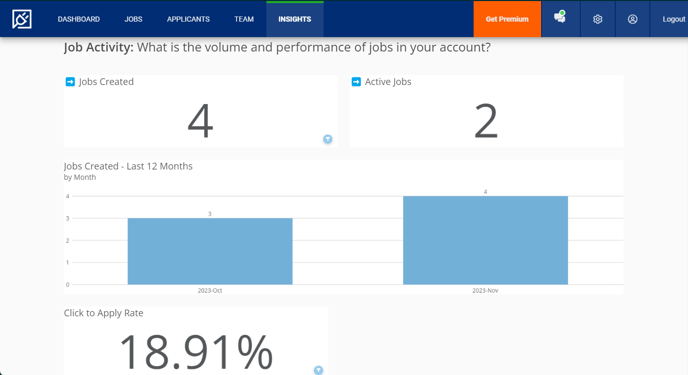Select the Team tab
688x375 pixels.
244,19
